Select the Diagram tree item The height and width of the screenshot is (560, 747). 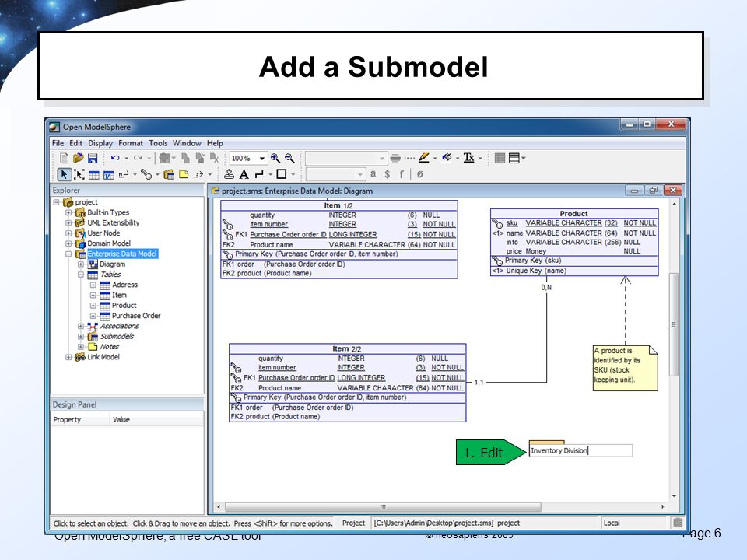click(x=112, y=264)
